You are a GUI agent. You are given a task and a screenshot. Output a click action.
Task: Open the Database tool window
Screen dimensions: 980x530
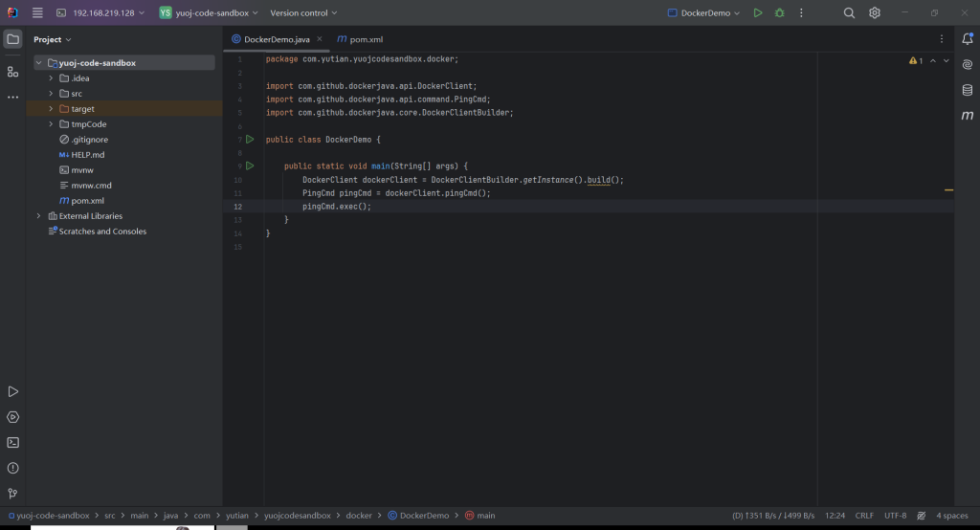pyautogui.click(x=968, y=90)
